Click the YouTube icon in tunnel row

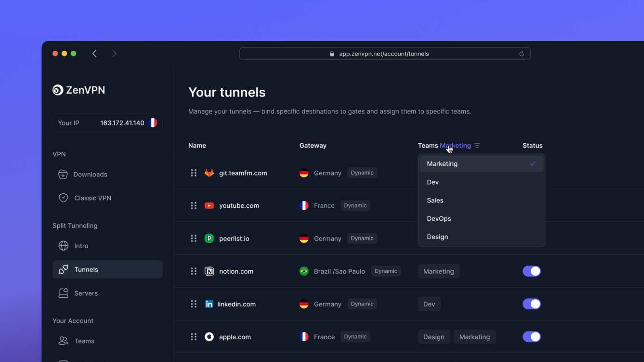coord(209,206)
